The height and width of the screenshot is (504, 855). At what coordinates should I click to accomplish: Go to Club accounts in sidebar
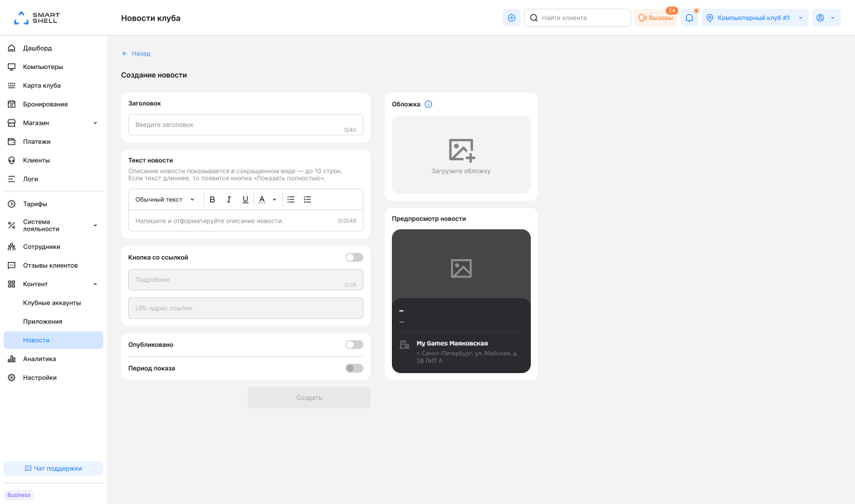[52, 303]
